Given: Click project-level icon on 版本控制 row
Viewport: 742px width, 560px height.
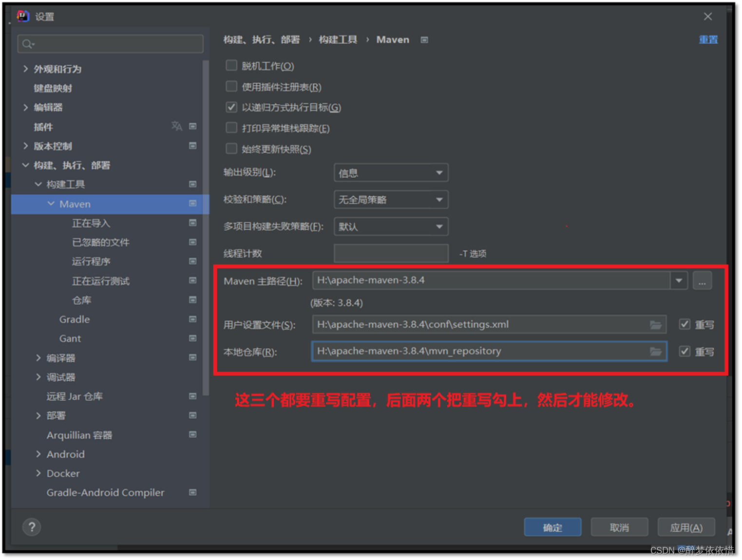Looking at the screenshot, I should (x=193, y=146).
